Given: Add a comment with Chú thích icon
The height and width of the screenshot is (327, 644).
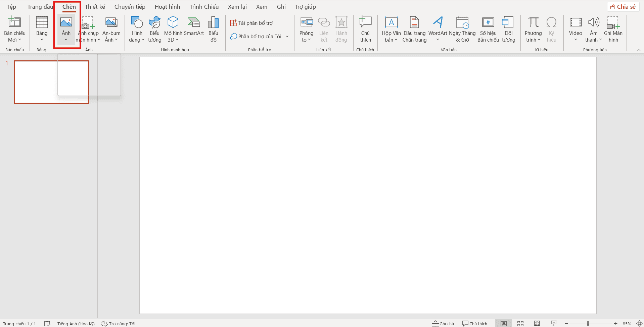Looking at the screenshot, I should tap(365, 23).
